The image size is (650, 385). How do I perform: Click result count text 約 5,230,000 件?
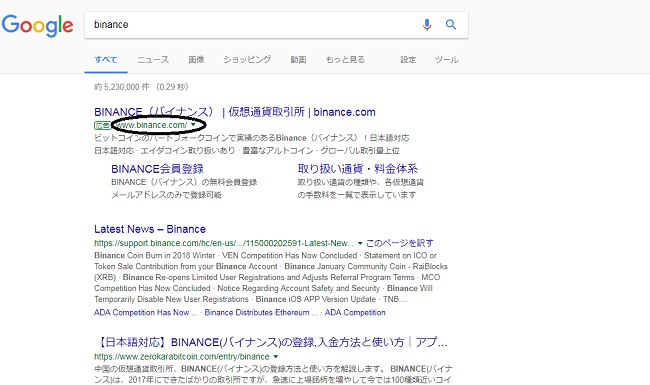tap(122, 87)
